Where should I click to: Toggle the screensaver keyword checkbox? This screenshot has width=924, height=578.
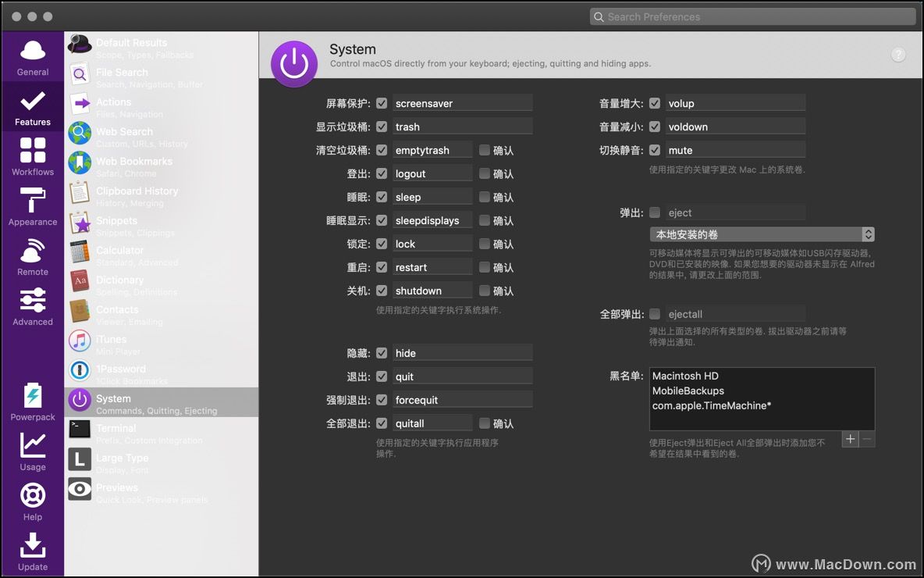tap(382, 103)
